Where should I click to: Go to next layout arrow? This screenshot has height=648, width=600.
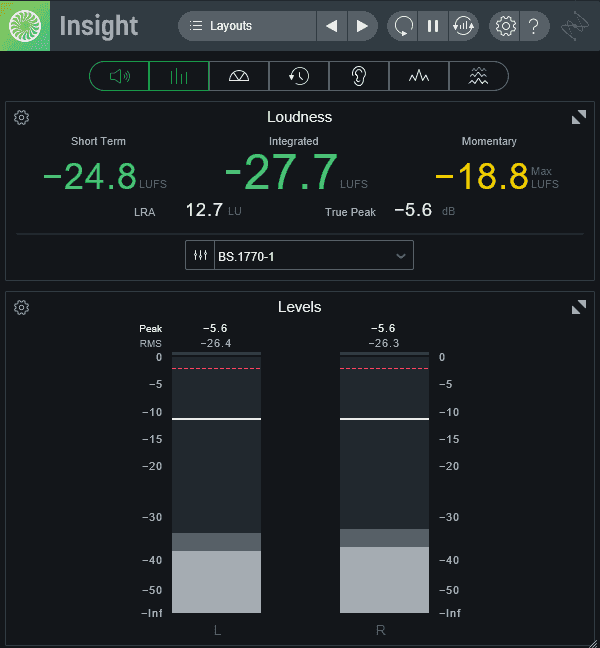click(x=362, y=26)
